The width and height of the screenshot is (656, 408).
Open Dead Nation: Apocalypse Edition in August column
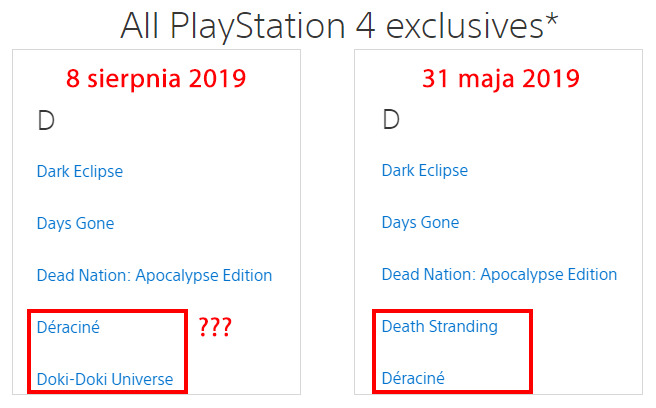pyautogui.click(x=154, y=275)
